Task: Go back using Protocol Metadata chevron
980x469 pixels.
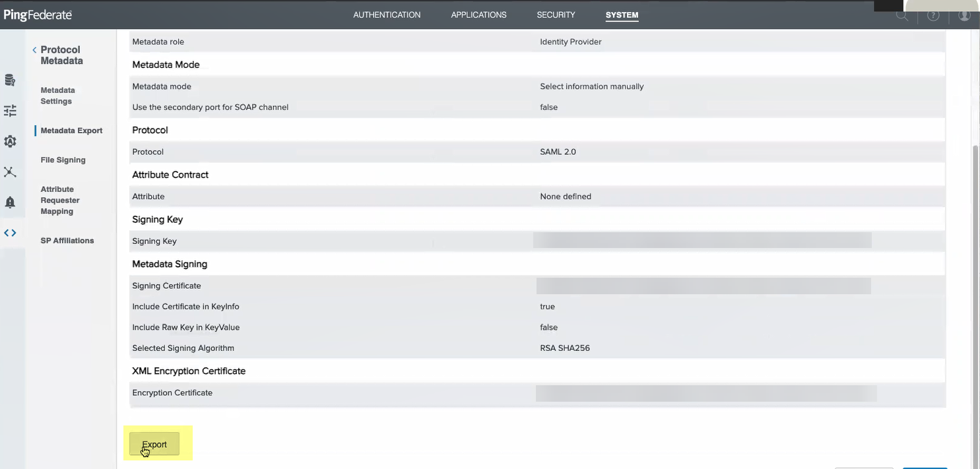Action: (x=34, y=50)
